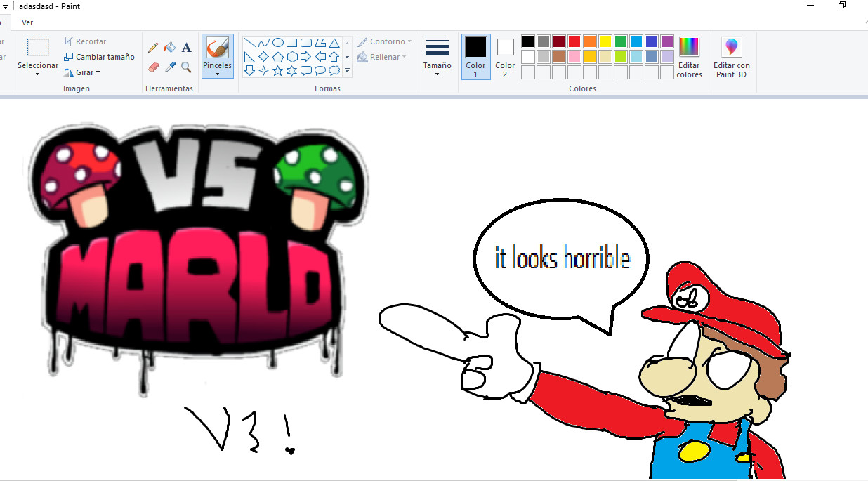
Task: Choose the Four-point star shape
Action: point(263,70)
